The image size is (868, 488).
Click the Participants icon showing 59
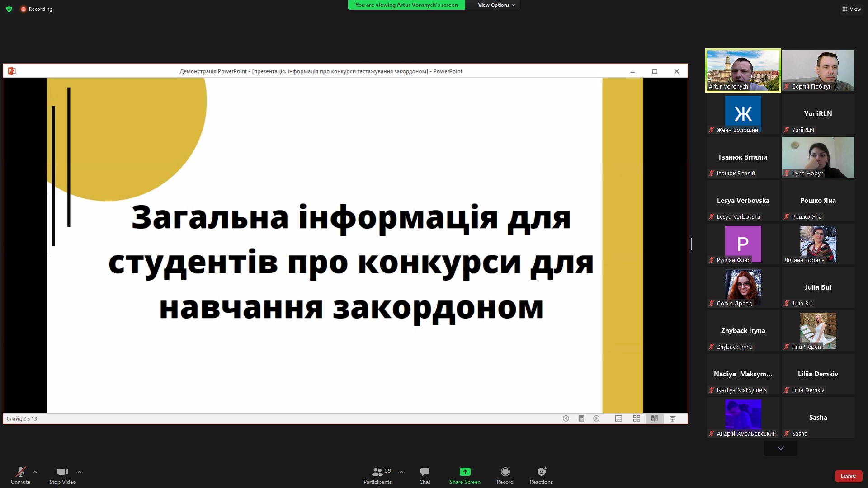[377, 475]
